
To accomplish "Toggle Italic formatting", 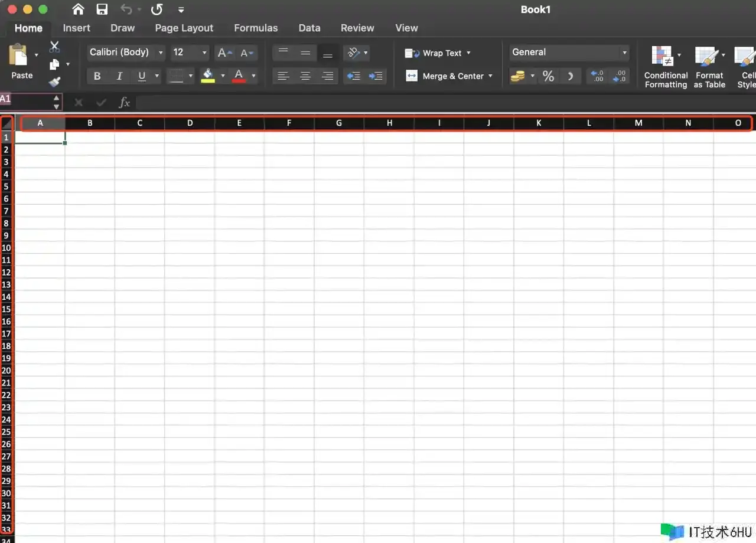I will coord(119,76).
